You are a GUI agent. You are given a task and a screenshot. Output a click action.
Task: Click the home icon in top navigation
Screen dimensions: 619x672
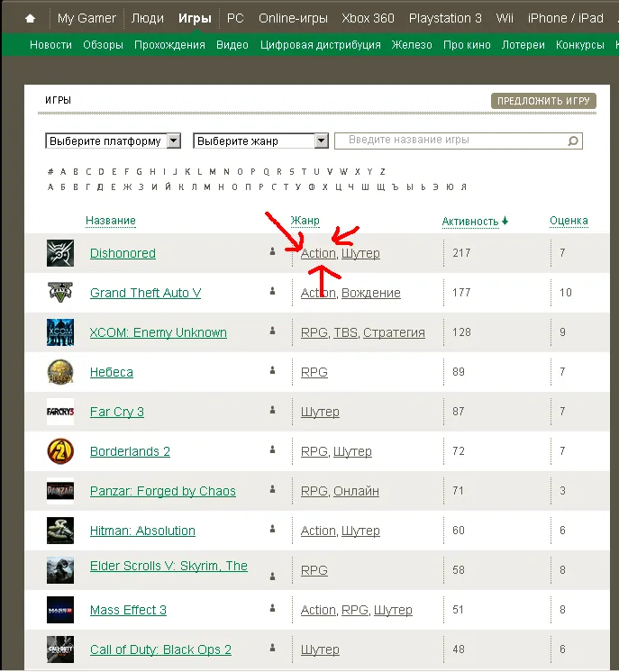pyautogui.click(x=30, y=18)
